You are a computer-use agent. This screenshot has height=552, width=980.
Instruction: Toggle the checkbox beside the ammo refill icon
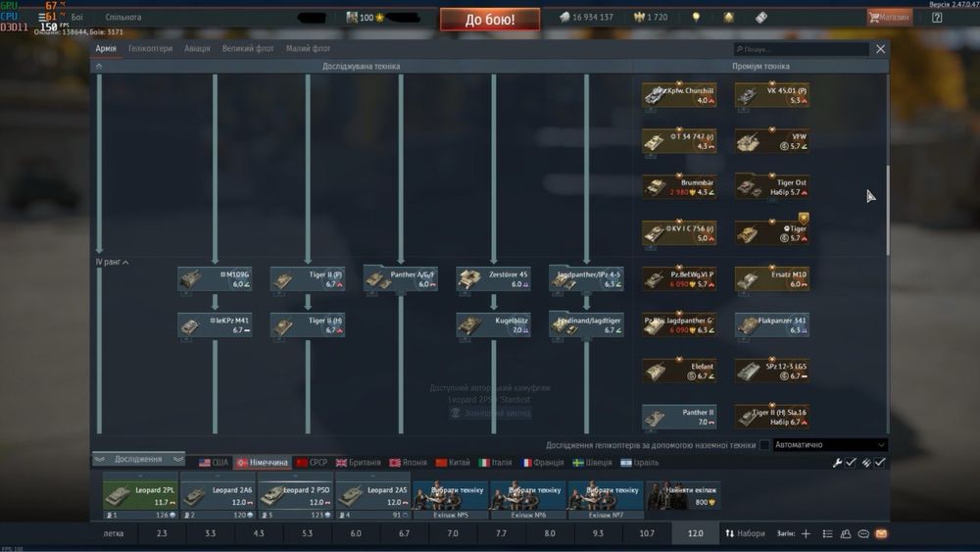click(x=880, y=463)
